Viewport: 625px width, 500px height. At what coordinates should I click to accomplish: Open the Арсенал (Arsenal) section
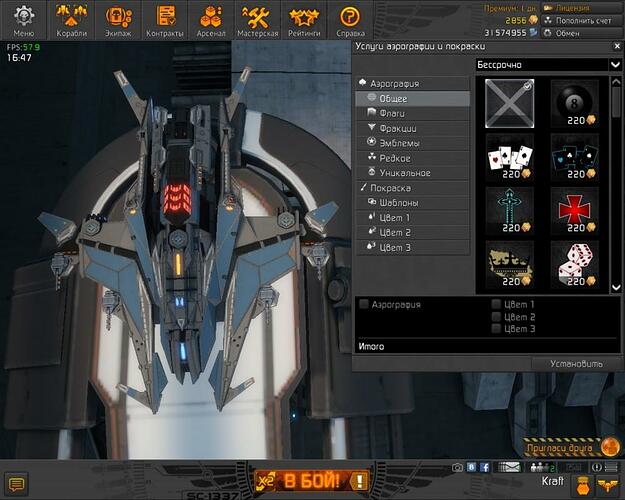211,20
